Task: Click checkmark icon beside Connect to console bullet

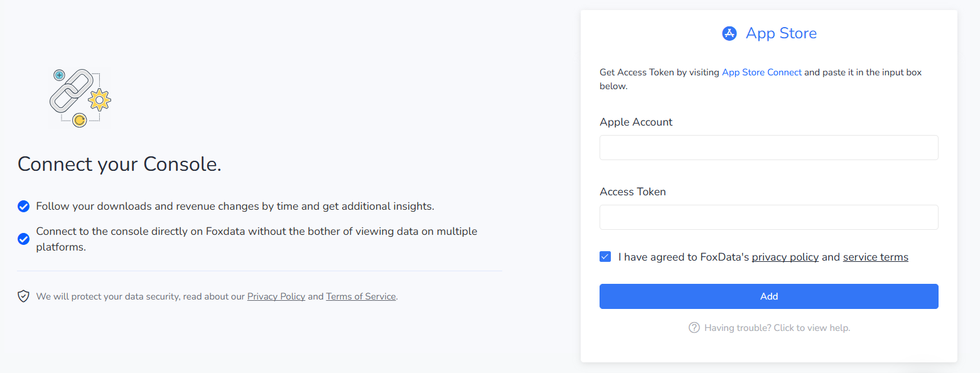Action: (x=24, y=239)
